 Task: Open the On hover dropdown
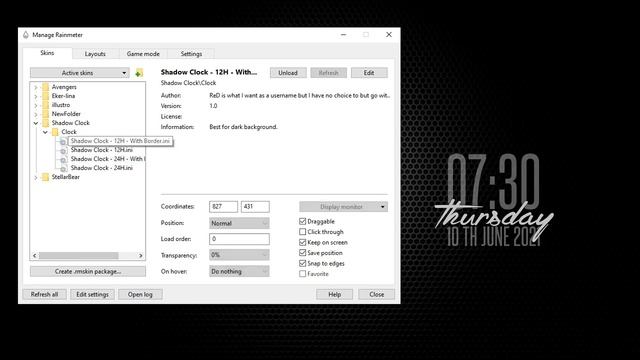point(239,271)
